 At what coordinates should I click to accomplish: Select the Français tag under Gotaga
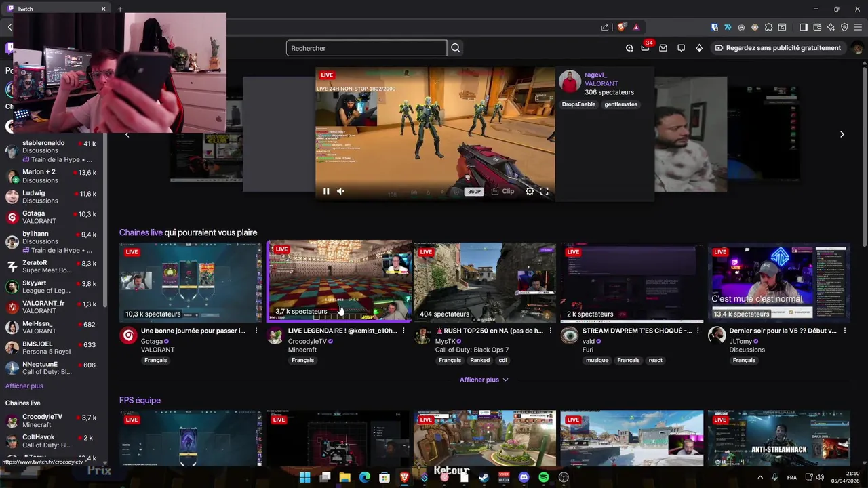(x=155, y=360)
